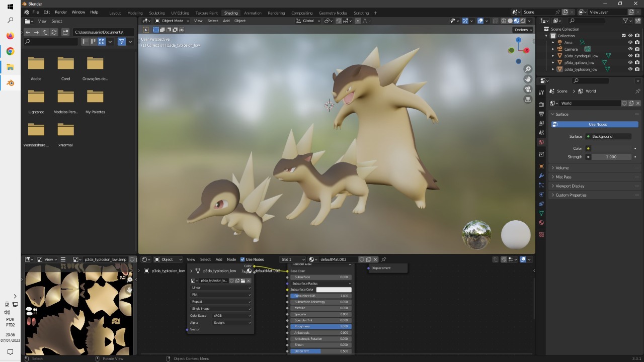Open the Object Mode dropdown in viewport header
644x362 pixels.
click(172, 21)
